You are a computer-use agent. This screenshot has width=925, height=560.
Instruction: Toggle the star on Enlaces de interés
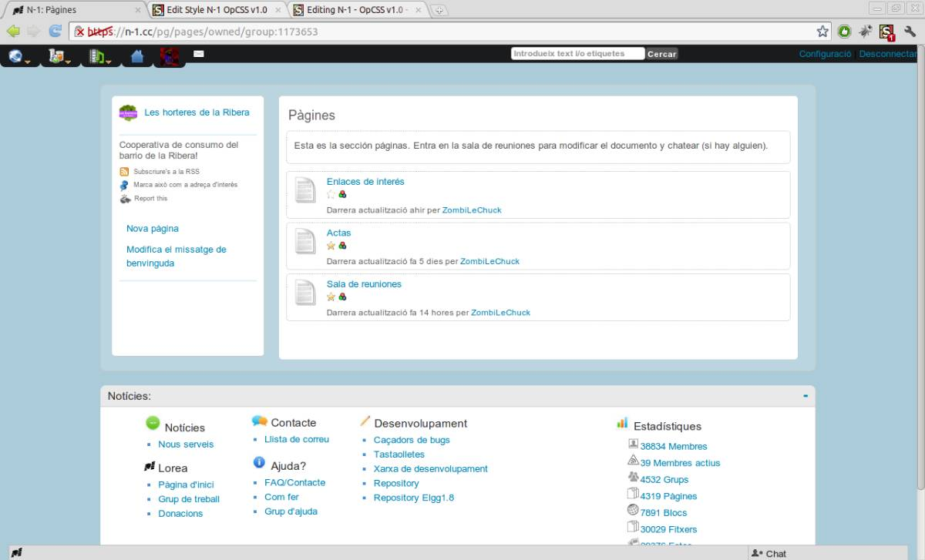click(331, 195)
